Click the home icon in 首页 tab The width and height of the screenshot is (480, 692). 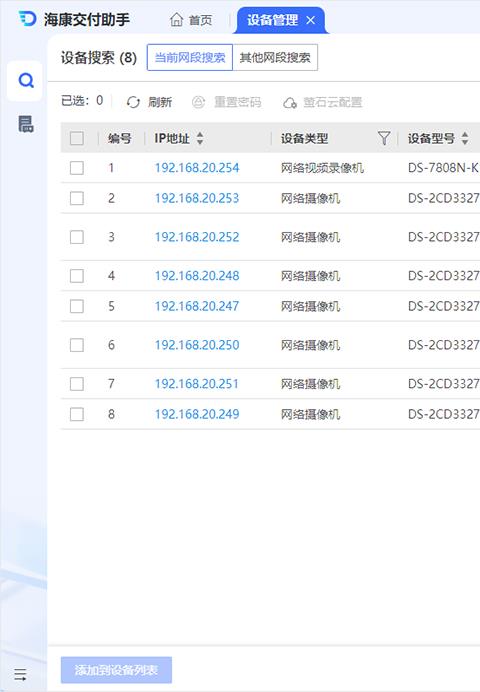[176, 19]
